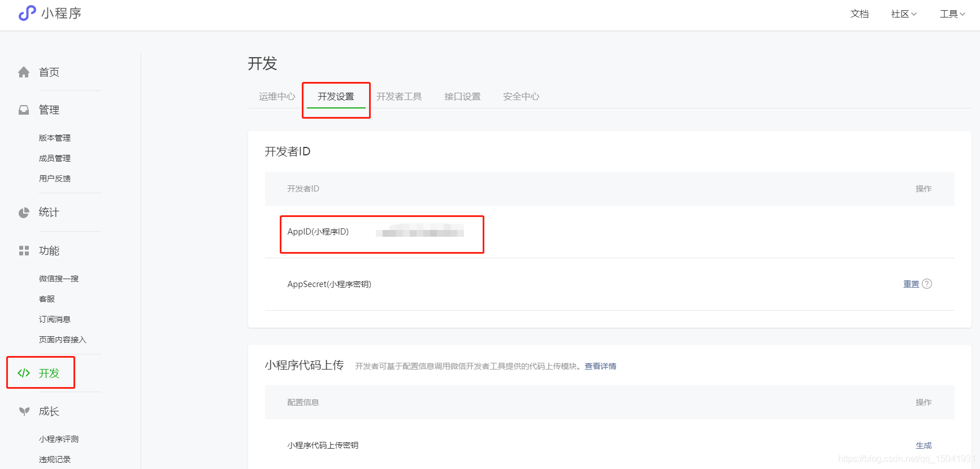Expand the 社区 dropdown in the header
Viewport: 980px width, 469px height.
(904, 14)
